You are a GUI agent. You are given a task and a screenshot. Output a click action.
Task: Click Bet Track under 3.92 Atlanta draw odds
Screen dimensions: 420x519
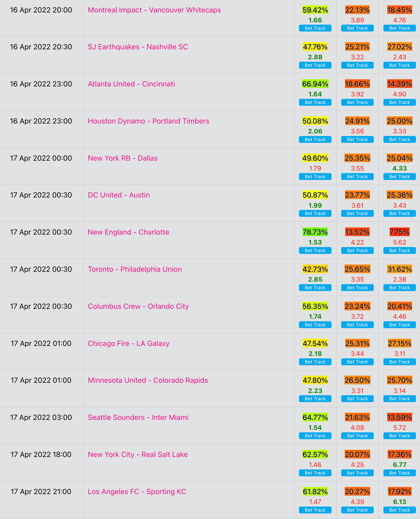(x=357, y=102)
